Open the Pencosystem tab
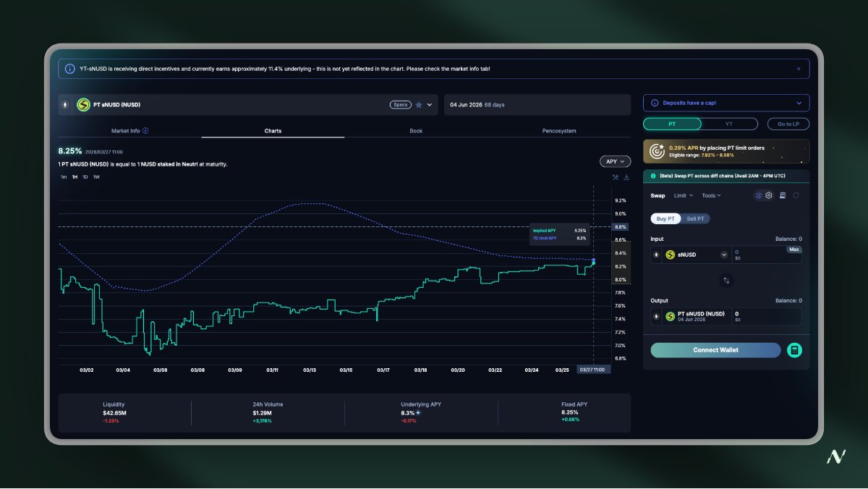 [559, 131]
